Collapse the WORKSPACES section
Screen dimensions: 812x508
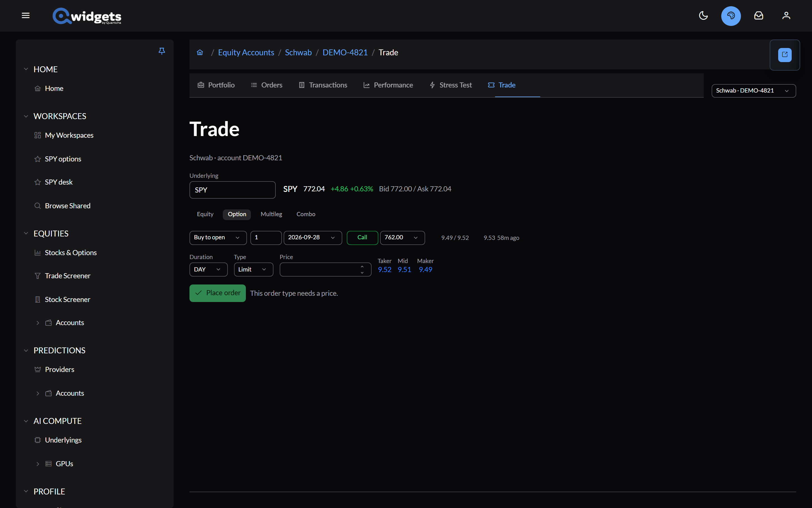click(x=26, y=116)
